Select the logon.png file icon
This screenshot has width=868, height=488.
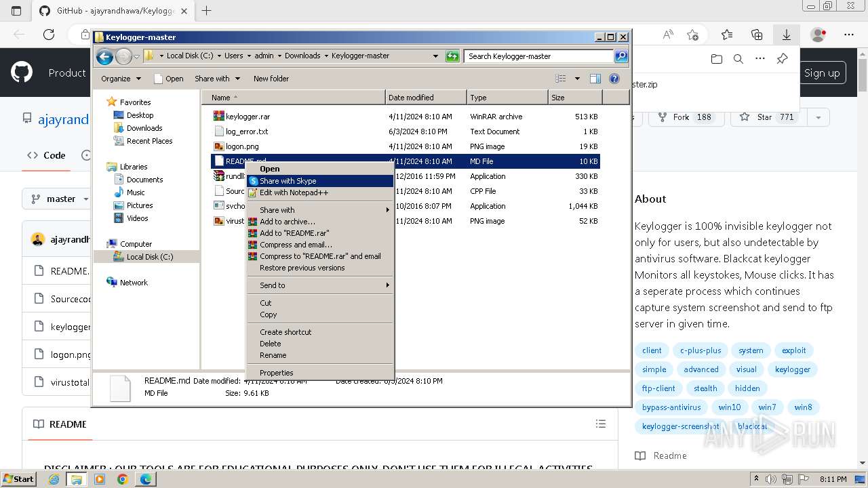tap(218, 146)
